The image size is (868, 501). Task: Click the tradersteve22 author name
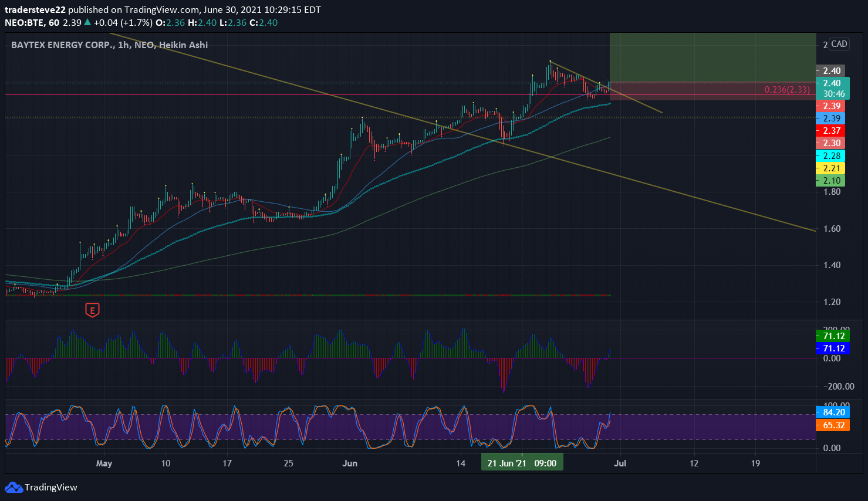tap(35, 9)
